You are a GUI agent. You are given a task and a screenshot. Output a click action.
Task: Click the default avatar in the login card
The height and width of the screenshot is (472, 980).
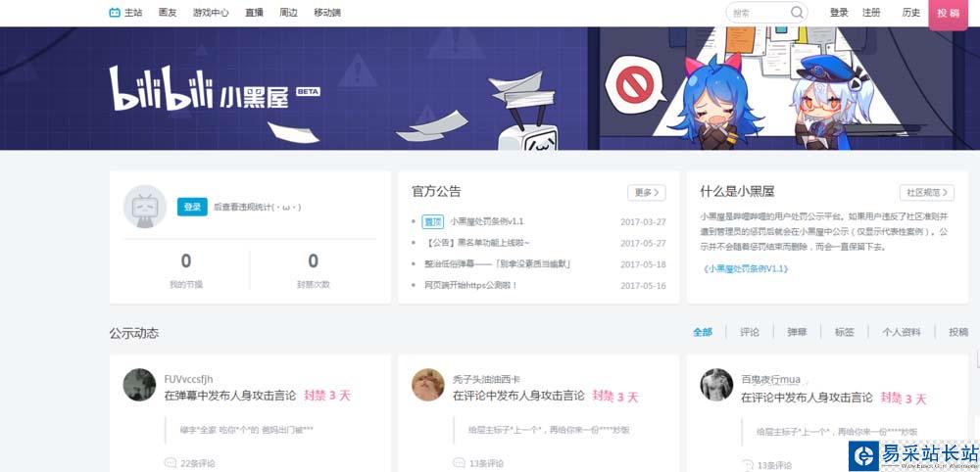[x=145, y=206]
